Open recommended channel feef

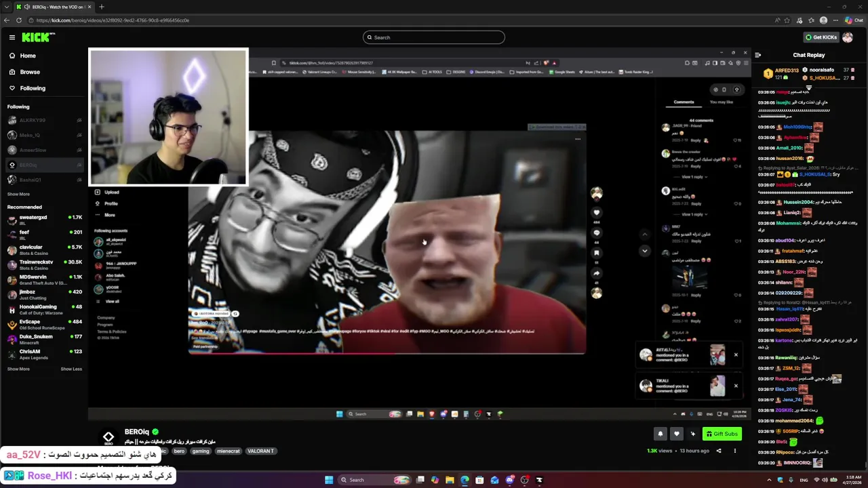tap(44, 235)
